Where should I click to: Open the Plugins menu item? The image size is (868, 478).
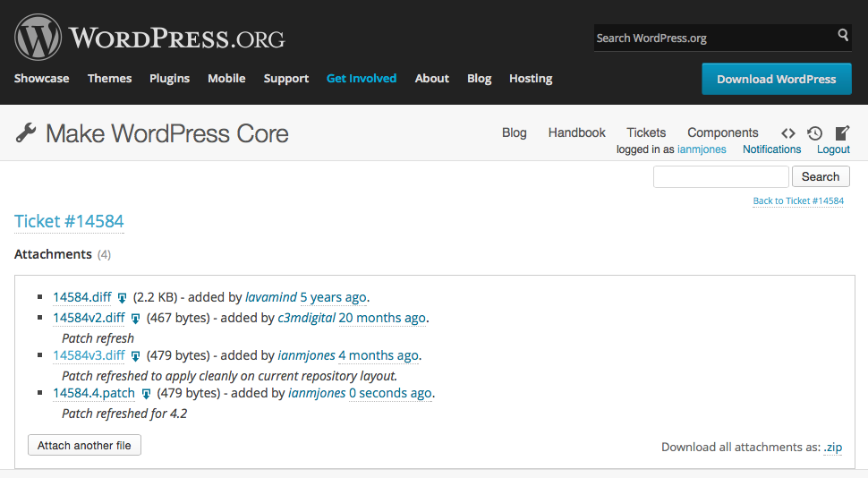(x=169, y=78)
